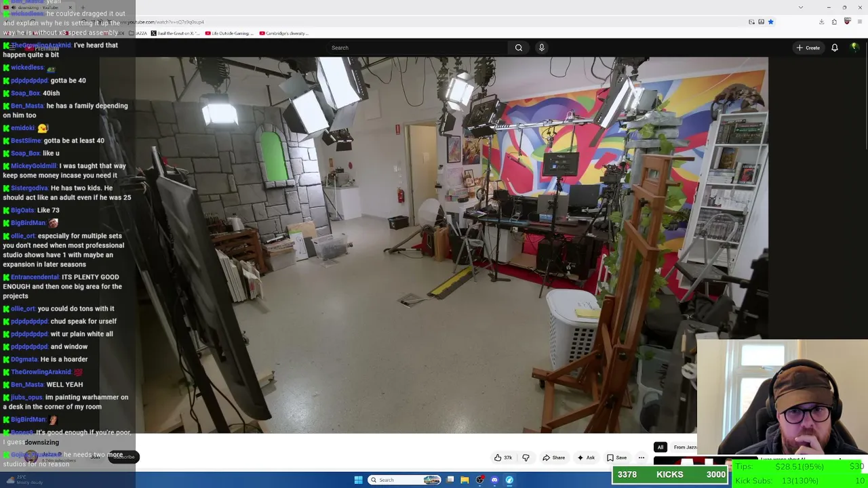Open the browser icon on the taskbar

pos(509,480)
